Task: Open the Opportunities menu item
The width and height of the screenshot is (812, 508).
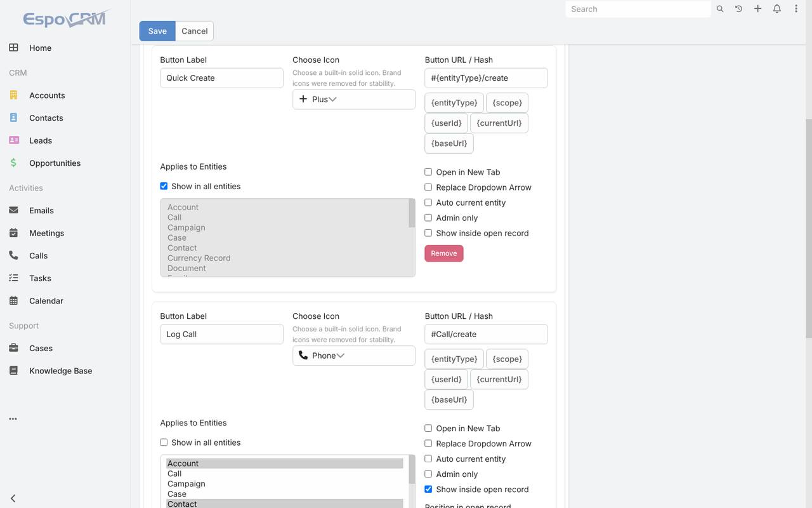Action: [x=55, y=163]
